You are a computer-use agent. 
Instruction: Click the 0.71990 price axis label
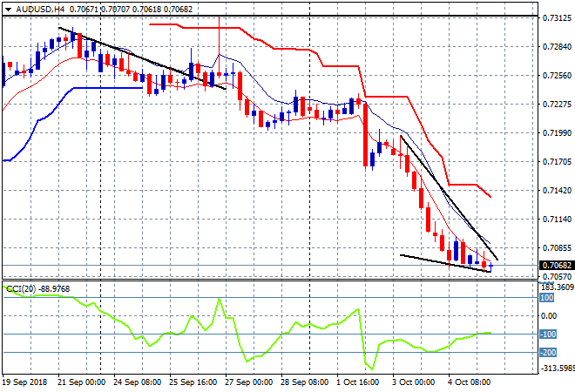click(x=557, y=132)
